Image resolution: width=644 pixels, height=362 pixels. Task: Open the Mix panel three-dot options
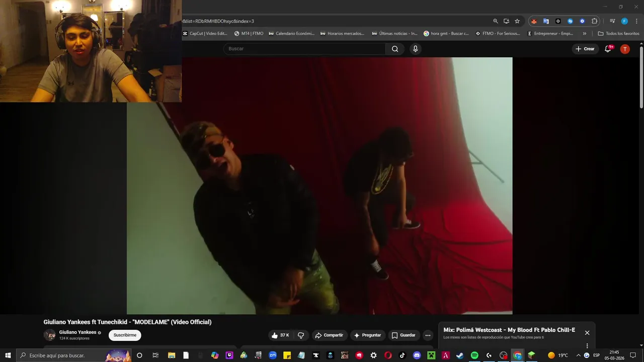tap(587, 346)
